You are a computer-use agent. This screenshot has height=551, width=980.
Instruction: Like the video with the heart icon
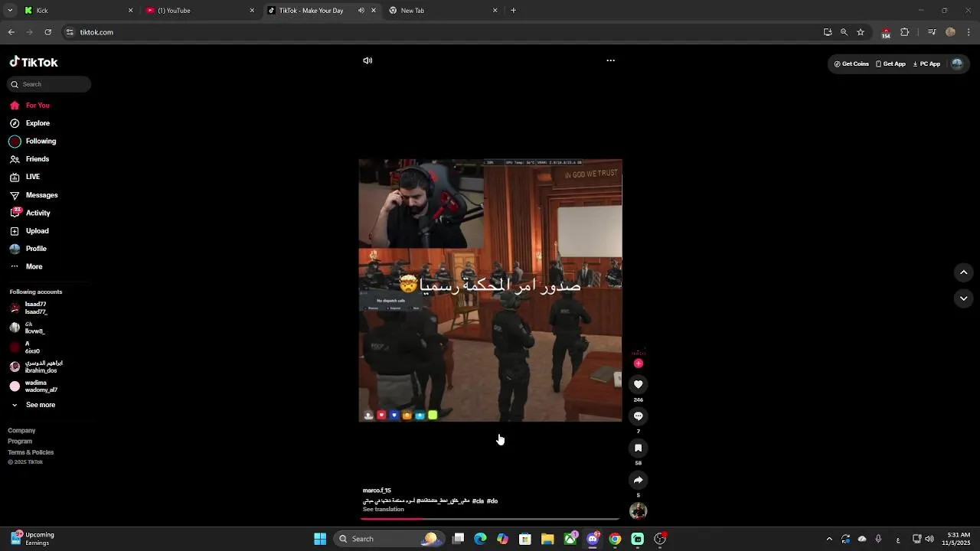(x=638, y=384)
